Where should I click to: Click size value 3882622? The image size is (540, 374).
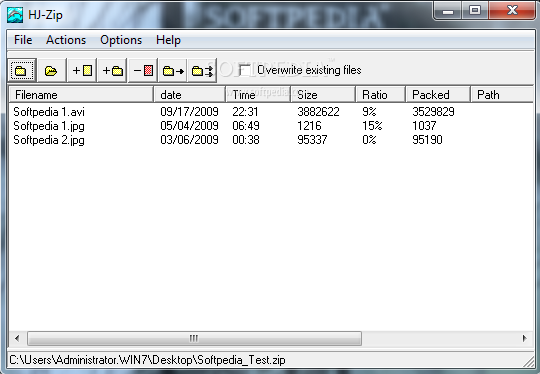(x=318, y=112)
